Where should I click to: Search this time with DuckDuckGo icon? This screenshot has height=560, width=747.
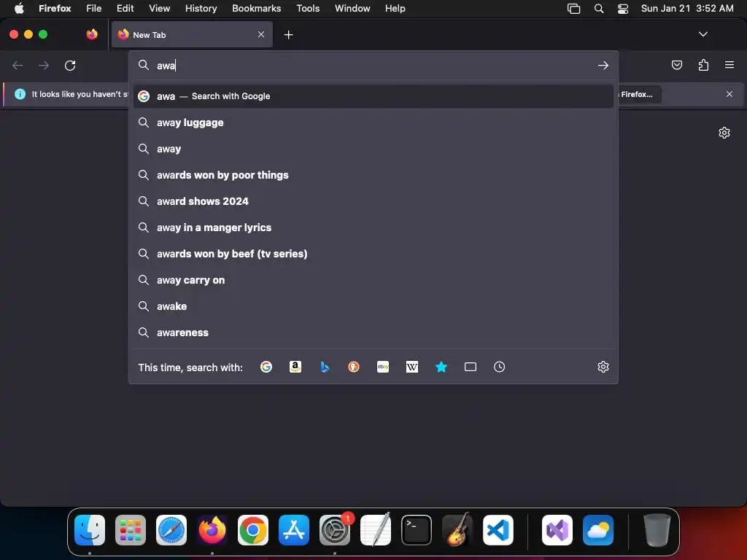[354, 367]
